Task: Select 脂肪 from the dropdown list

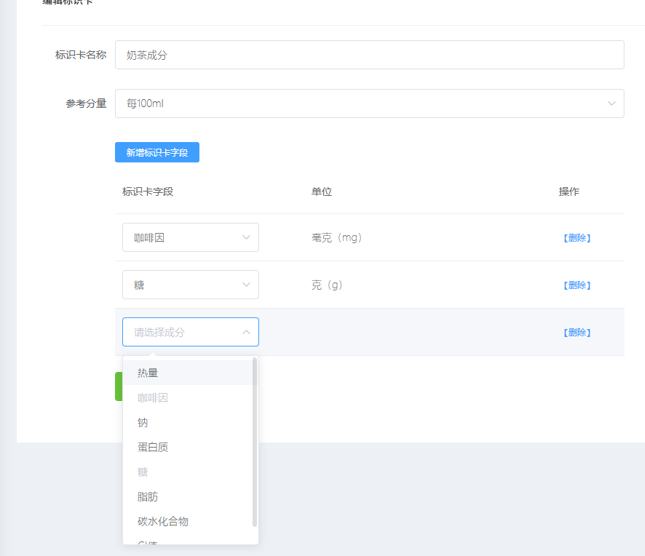Action: pyautogui.click(x=188, y=496)
